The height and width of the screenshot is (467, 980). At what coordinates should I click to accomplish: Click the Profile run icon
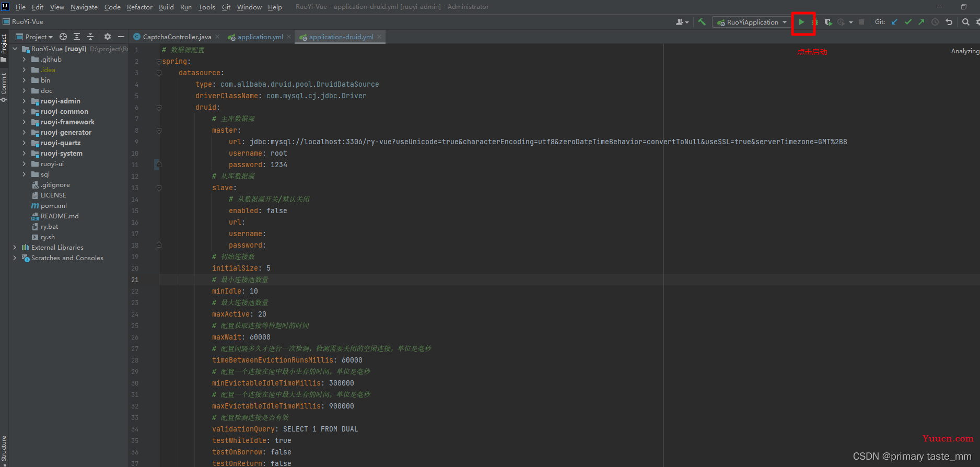[841, 22]
